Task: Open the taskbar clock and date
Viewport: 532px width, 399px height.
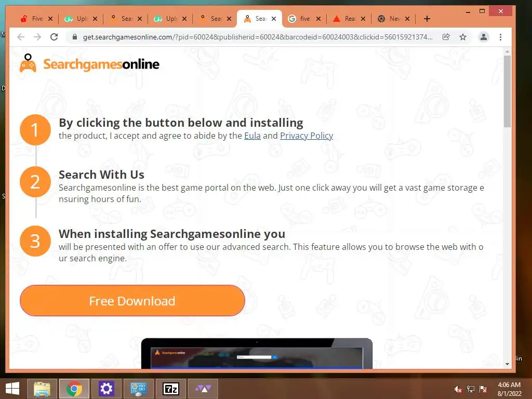Action: click(509, 389)
